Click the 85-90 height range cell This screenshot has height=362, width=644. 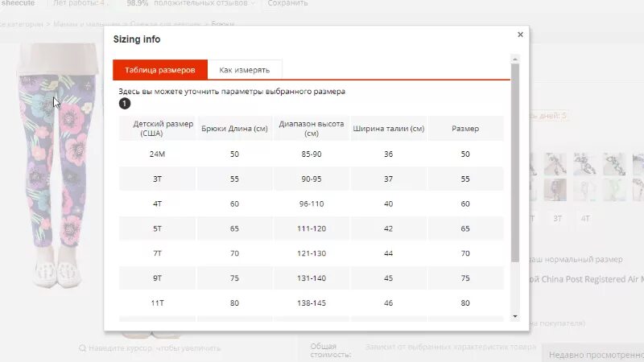(x=312, y=154)
